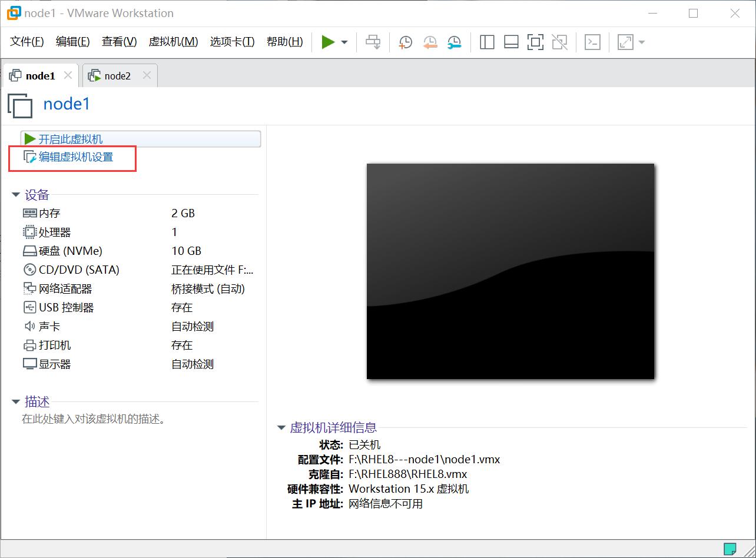The image size is (756, 558).
Task: Click the 2 GB memory value
Action: pos(183,213)
